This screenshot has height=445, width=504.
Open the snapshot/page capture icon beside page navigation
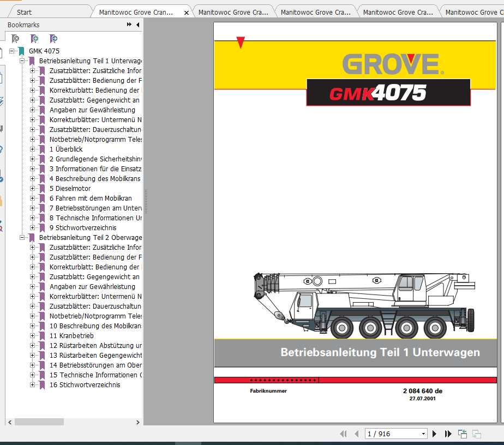click(462, 433)
